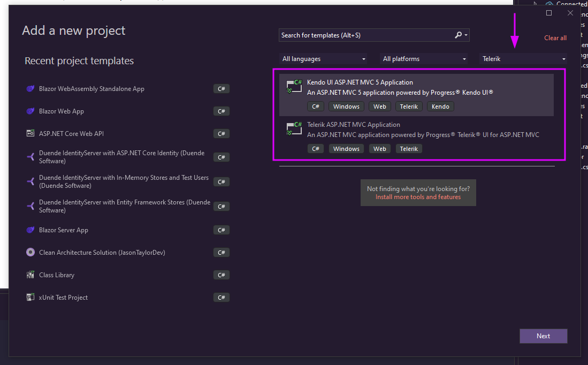This screenshot has width=588, height=365.
Task: Click the Clear all link
Action: 555,38
